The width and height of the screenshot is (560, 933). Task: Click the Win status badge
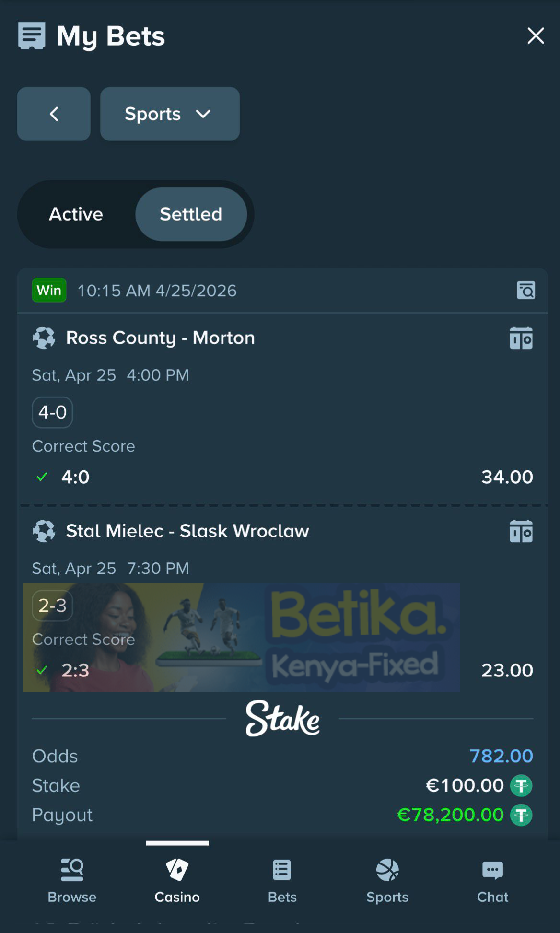pyautogui.click(x=48, y=290)
